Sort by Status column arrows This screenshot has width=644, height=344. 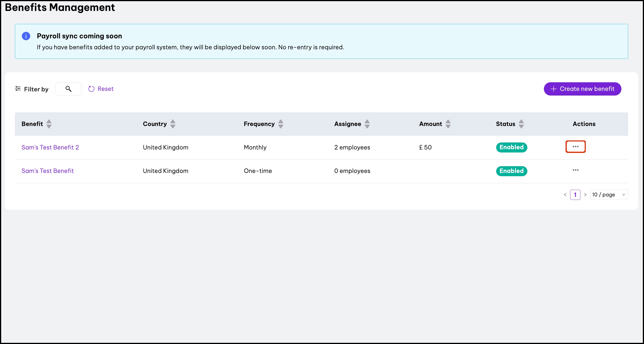pyautogui.click(x=521, y=124)
